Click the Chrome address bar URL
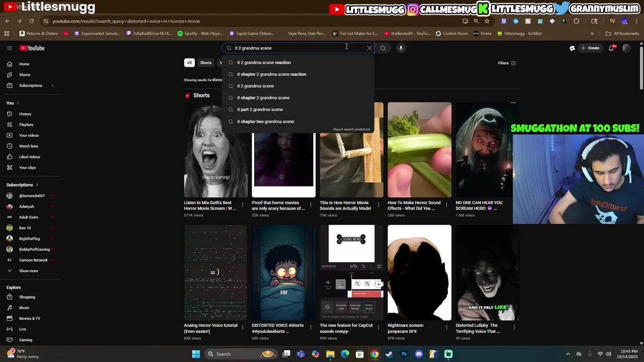This screenshot has height=362, width=644. (126, 21)
